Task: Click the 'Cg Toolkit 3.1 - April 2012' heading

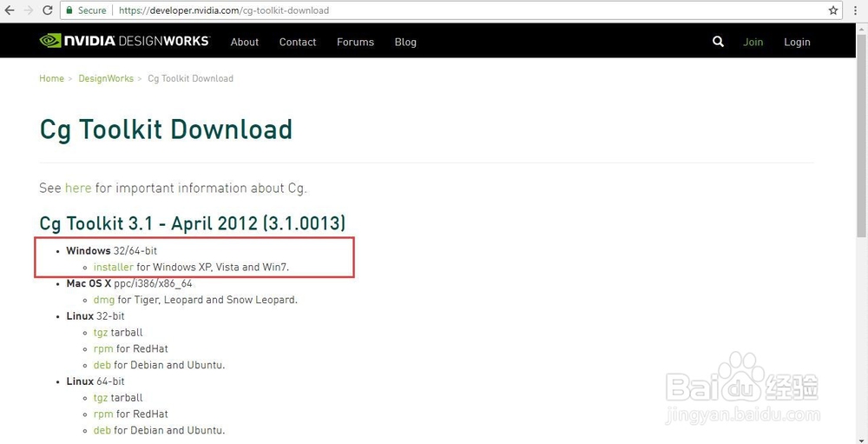Action: point(193,222)
